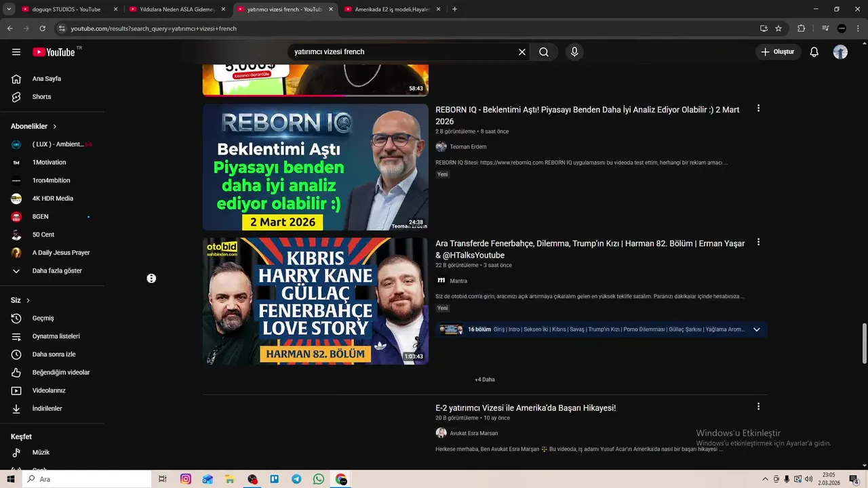The width and height of the screenshot is (868, 488).
Task: Switch to Amerikada E2 iş modeli tab
Action: tap(392, 9)
